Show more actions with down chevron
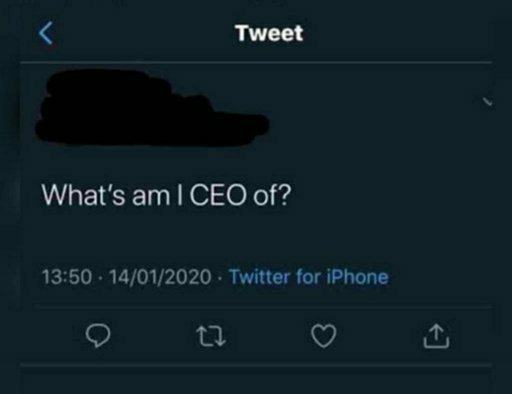The image size is (512, 394). [488, 102]
